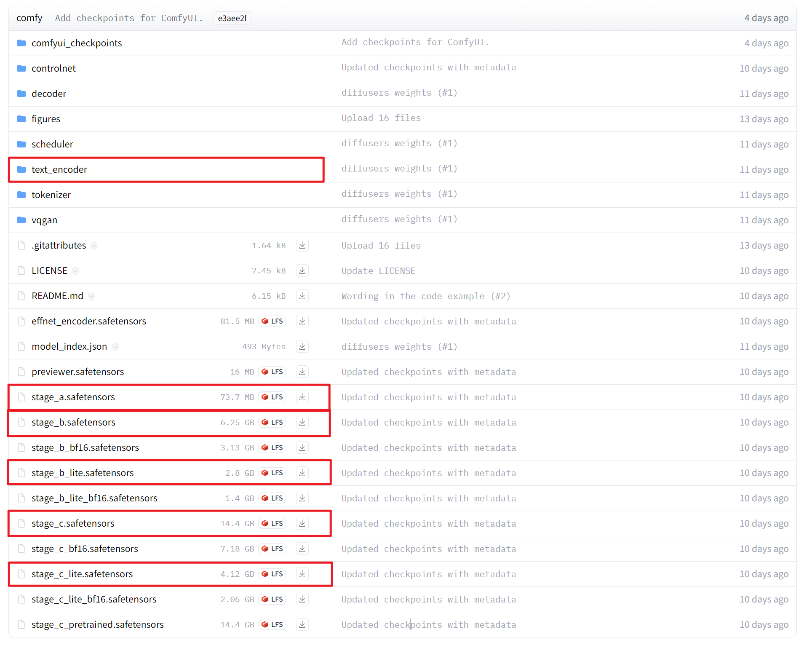Screen dimensions: 812x656
Task: Click the safe-scan shield icon next to .gitattributes
Action: pyautogui.click(x=94, y=246)
